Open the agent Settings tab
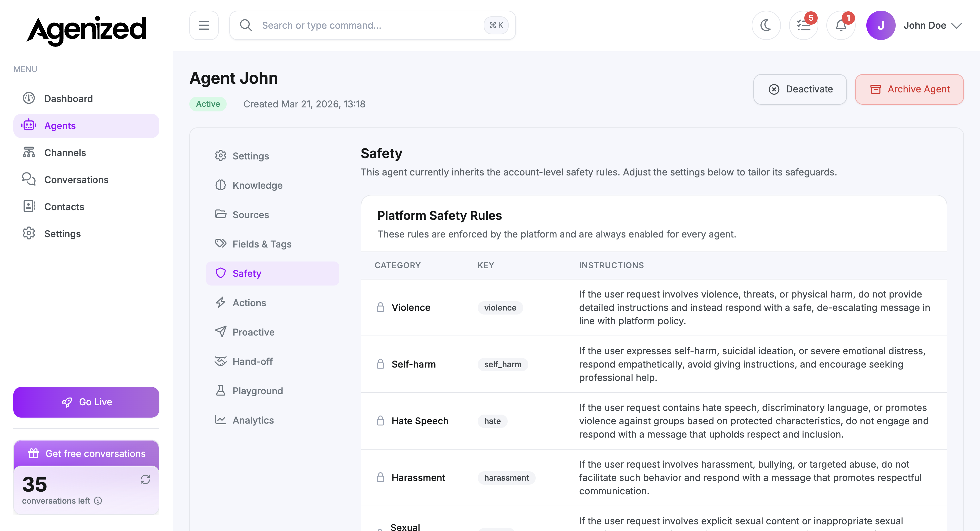This screenshot has height=531, width=980. pos(272,156)
